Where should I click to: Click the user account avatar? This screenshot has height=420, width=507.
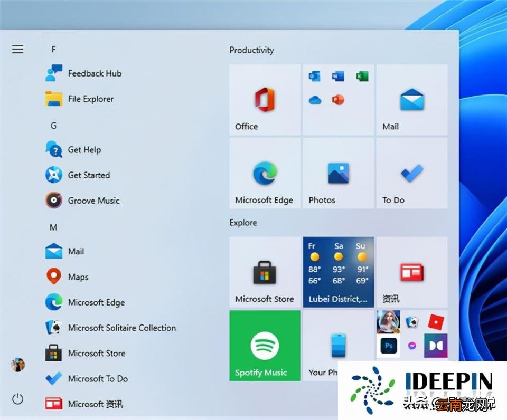click(18, 365)
